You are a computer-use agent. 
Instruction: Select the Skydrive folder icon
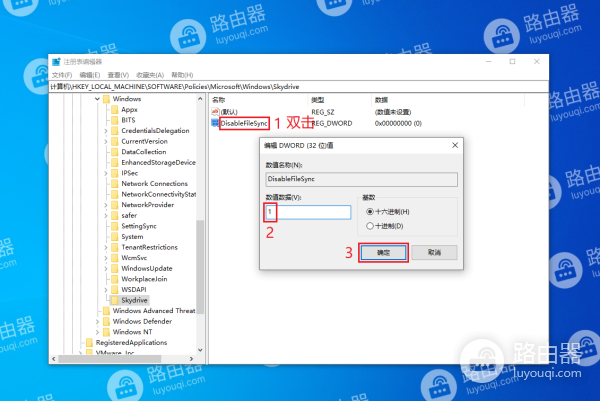click(x=114, y=300)
